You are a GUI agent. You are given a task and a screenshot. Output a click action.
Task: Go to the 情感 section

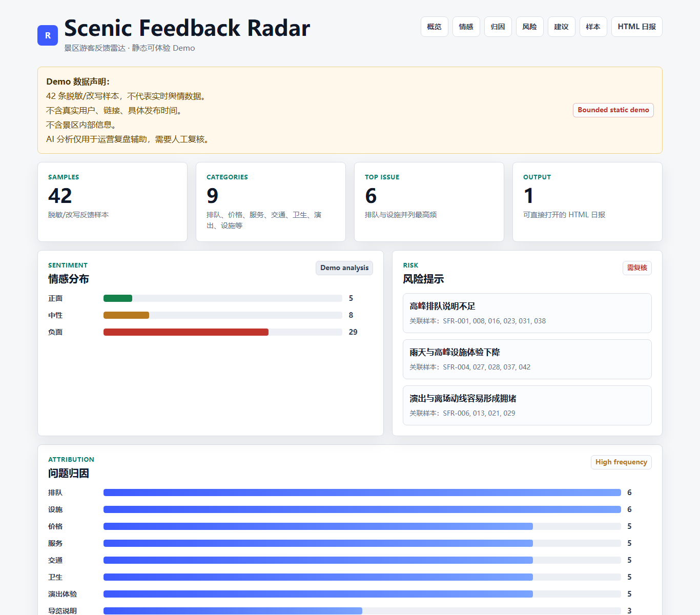466,27
